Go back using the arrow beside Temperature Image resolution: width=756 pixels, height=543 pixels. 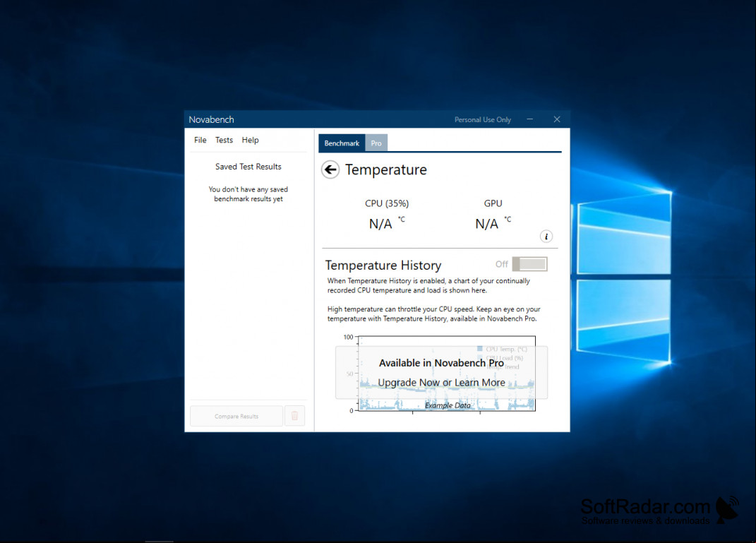coord(330,169)
